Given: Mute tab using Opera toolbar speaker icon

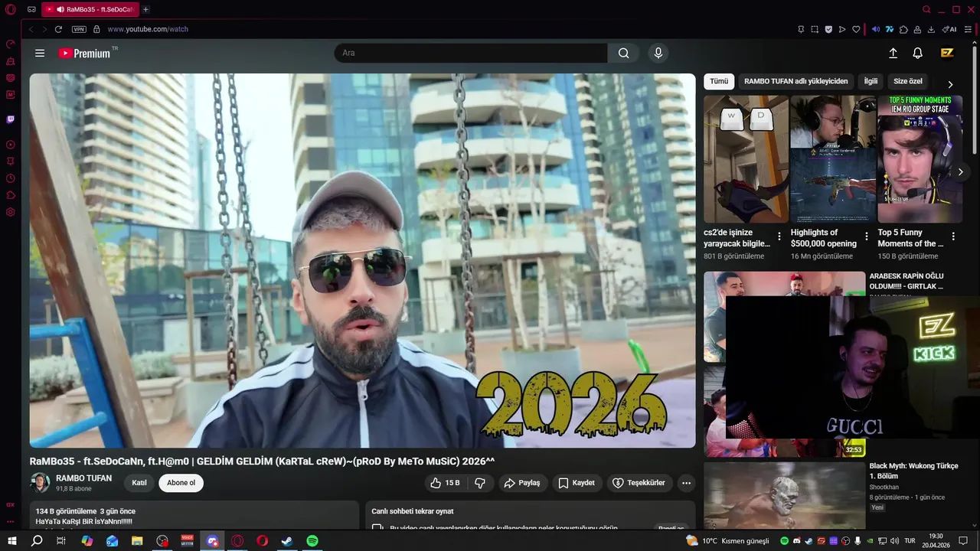Looking at the screenshot, I should pyautogui.click(x=876, y=29).
